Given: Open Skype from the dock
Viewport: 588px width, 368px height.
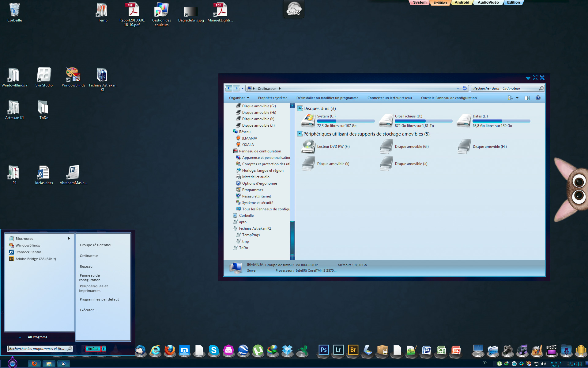Looking at the screenshot, I should [x=214, y=350].
